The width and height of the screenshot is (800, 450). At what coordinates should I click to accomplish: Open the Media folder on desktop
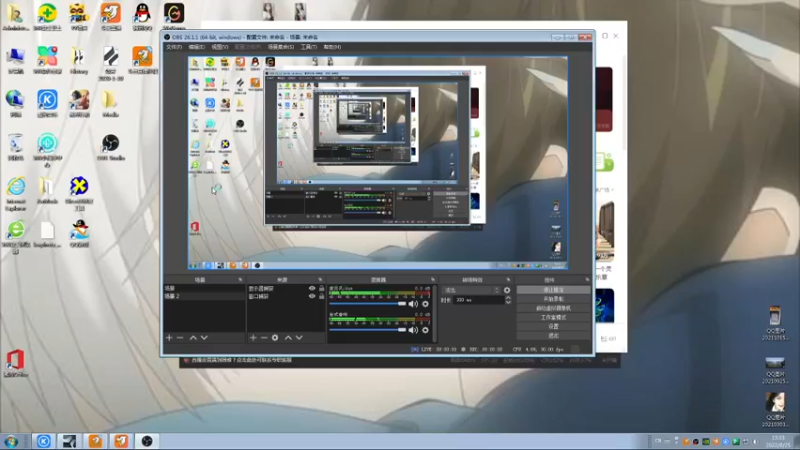click(110, 104)
